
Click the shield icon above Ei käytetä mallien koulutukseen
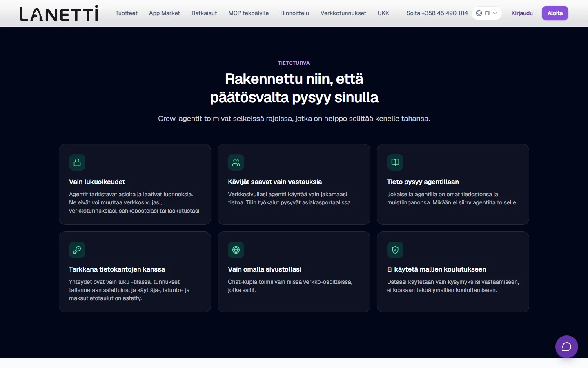[395, 250]
